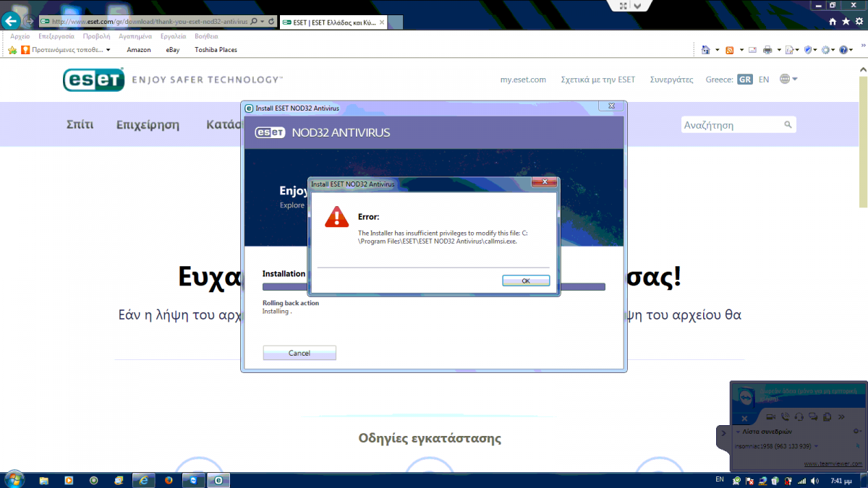Cancel the ESET NOD32 installation
Image resolution: width=868 pixels, height=488 pixels.
point(299,353)
